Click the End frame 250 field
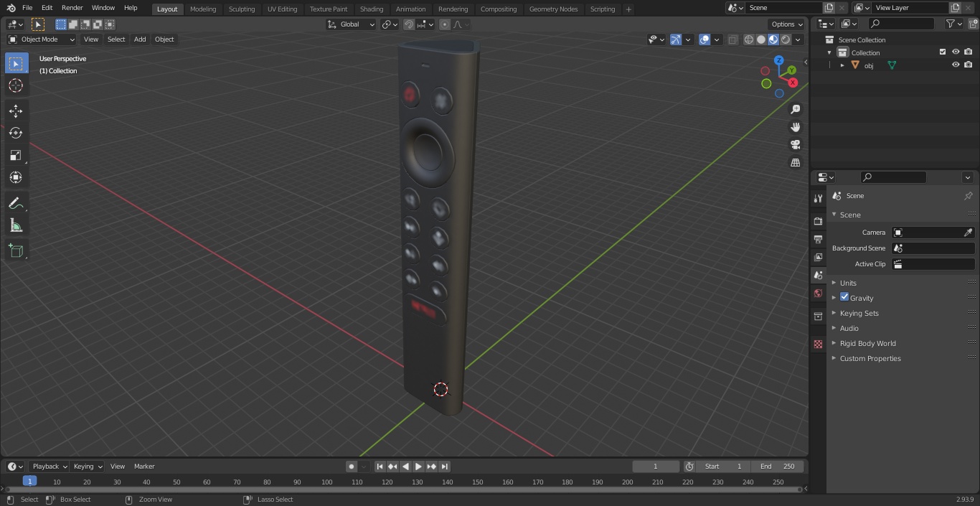980x506 pixels. [779, 467]
